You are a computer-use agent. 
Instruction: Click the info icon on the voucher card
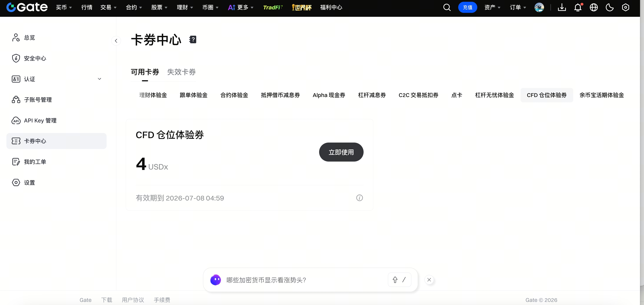[360, 198]
